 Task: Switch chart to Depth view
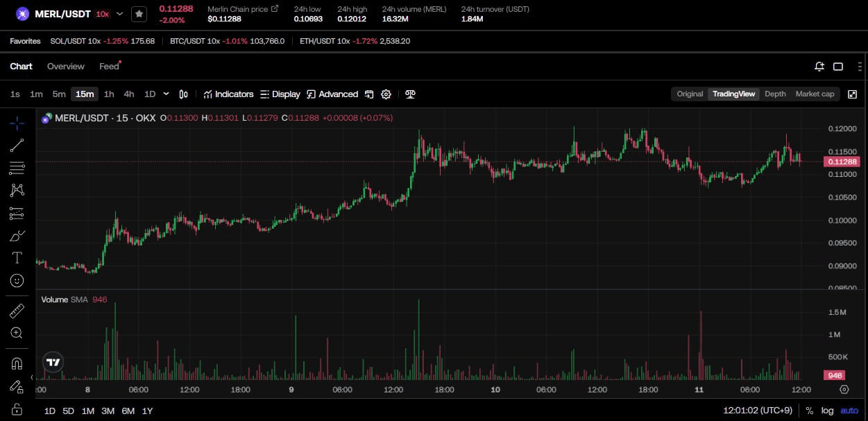click(775, 94)
